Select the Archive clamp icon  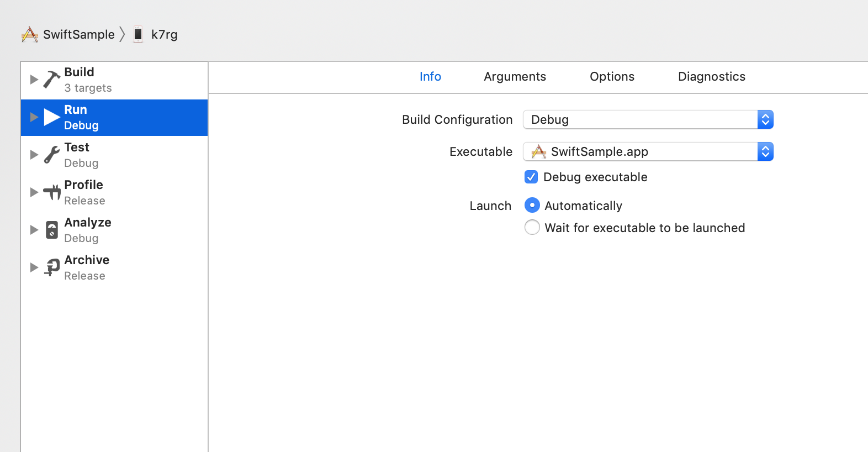(52, 267)
